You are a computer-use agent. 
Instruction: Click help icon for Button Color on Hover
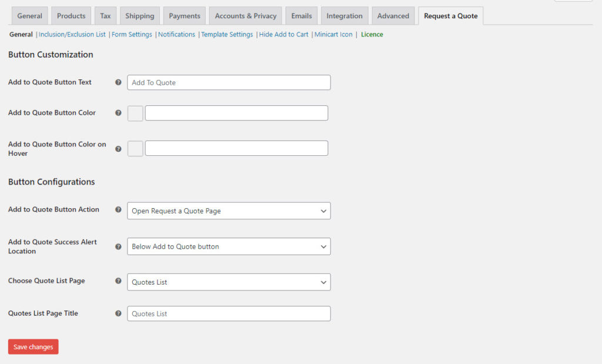118,149
